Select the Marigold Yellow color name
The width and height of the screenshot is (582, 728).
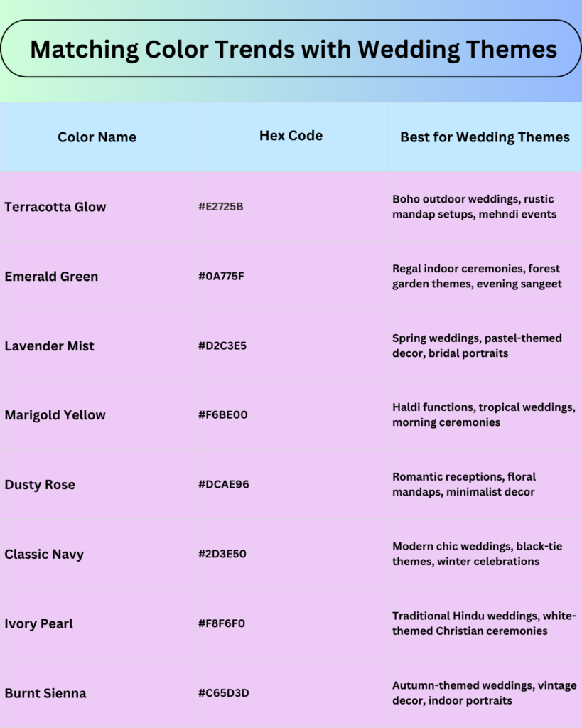click(x=55, y=415)
